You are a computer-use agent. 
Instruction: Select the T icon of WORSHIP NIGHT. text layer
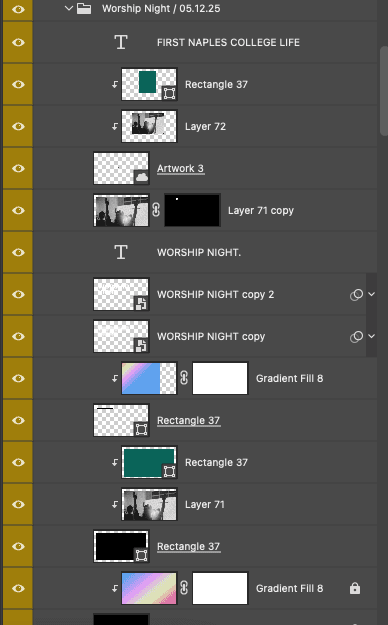click(121, 252)
